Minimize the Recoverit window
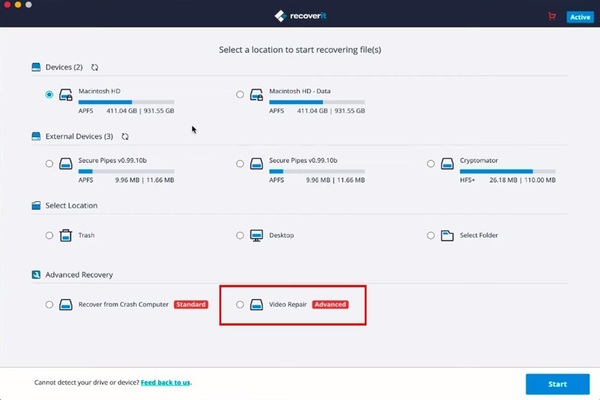The image size is (600, 400). coord(18,5)
